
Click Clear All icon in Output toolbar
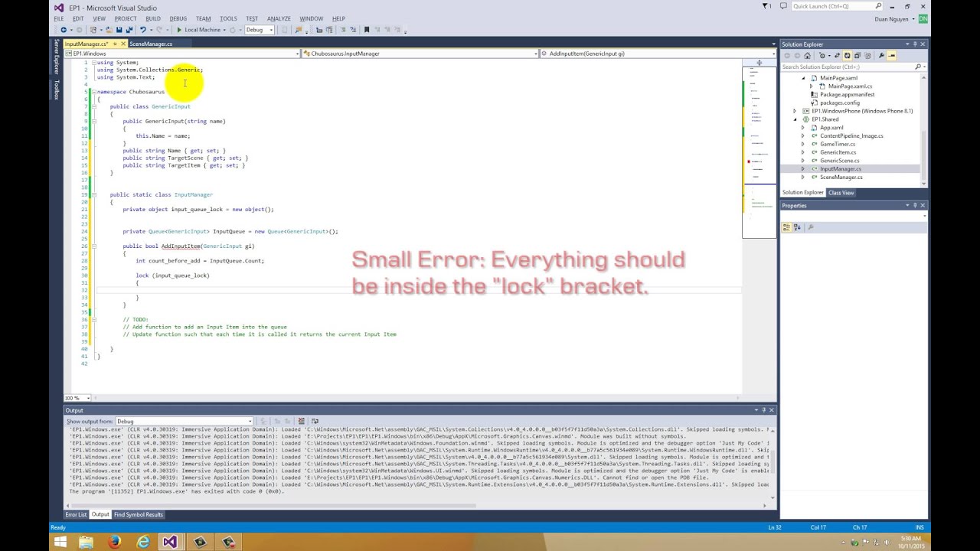(x=301, y=421)
